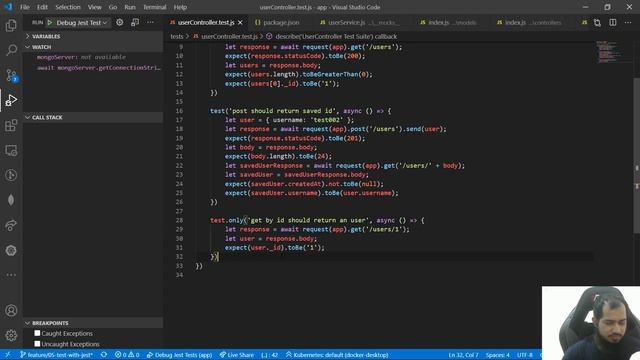Collapse the BREAKPOINTS section
This screenshot has width=640, height=360.
(x=93, y=323)
